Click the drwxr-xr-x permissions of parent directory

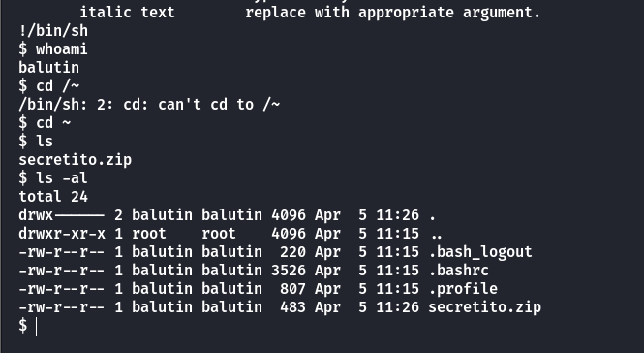tap(62, 234)
